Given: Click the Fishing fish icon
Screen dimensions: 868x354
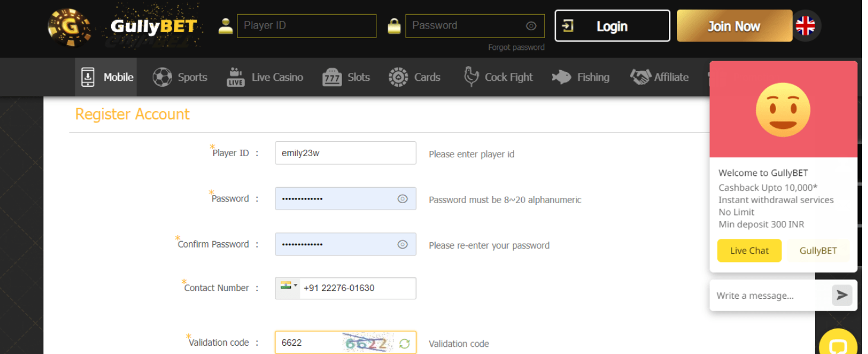Looking at the screenshot, I should tap(561, 77).
